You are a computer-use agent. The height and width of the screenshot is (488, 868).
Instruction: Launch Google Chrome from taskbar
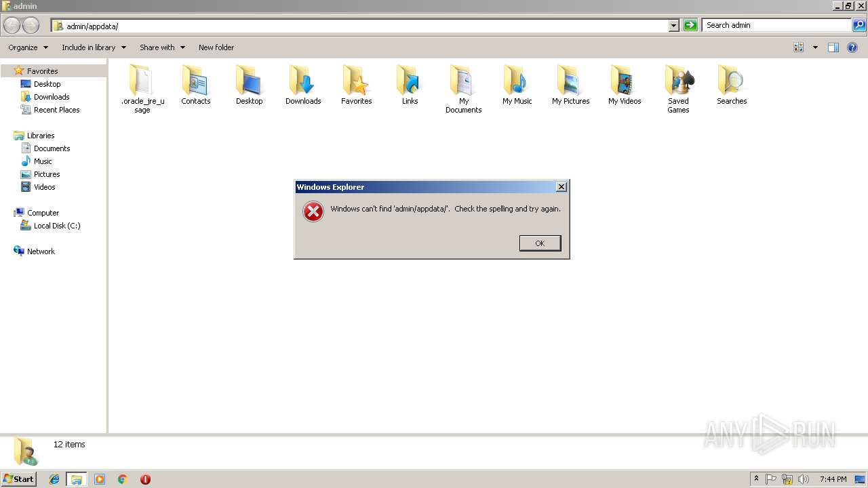(123, 479)
